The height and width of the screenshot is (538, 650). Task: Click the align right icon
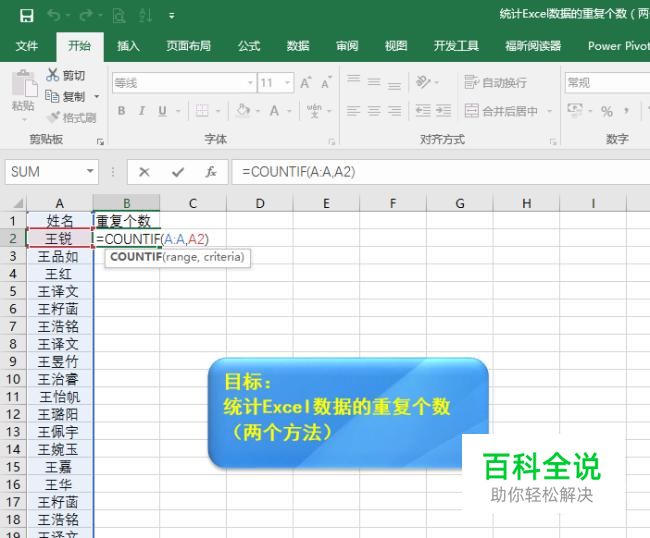(394, 111)
